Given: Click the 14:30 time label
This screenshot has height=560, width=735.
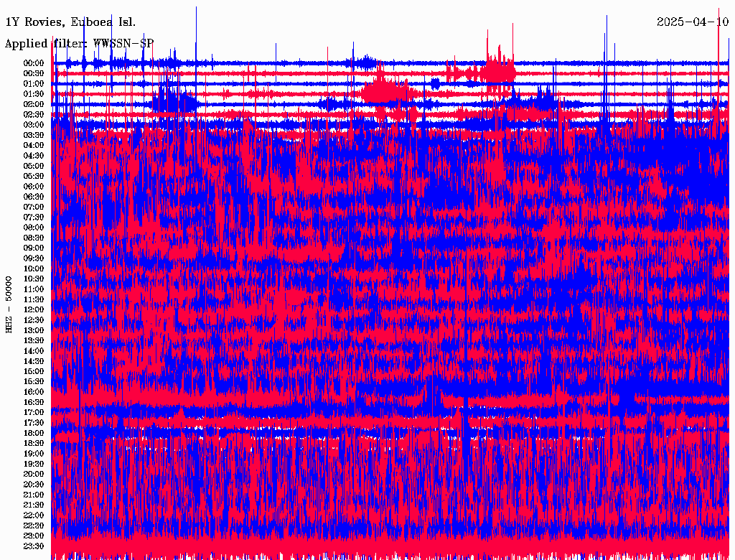Looking at the screenshot, I should [34, 361].
